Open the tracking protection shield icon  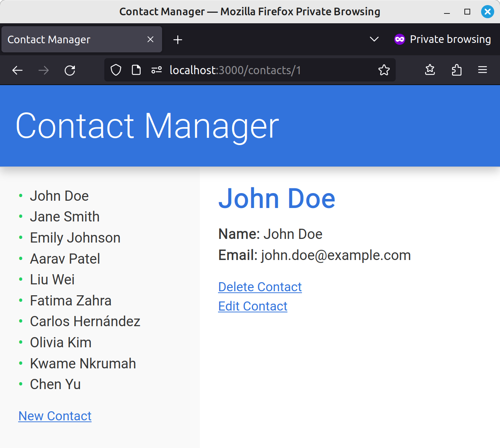coord(116,70)
